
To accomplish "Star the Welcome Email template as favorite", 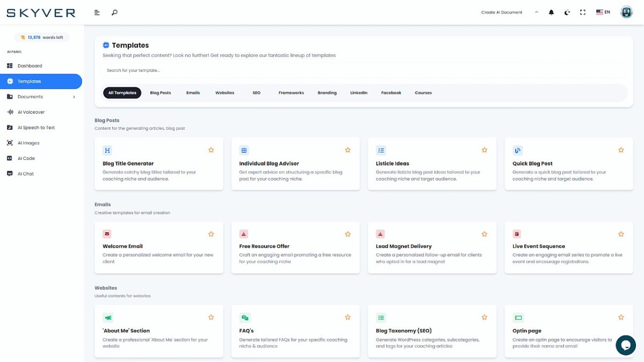I will coord(211,234).
